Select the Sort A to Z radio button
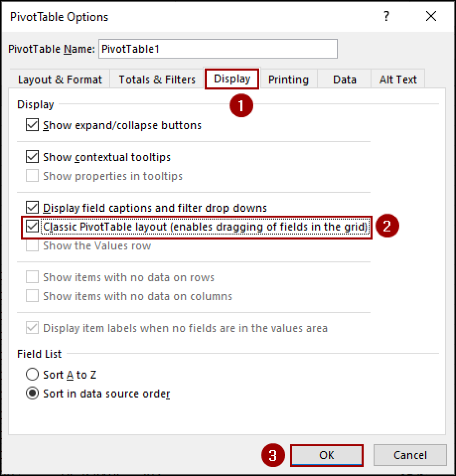The image size is (456, 476). [x=32, y=374]
